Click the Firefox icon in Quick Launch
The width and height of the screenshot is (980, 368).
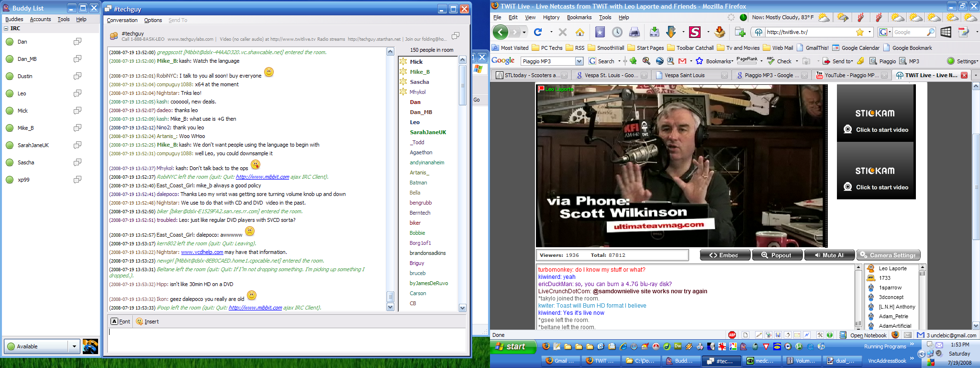[546, 346]
